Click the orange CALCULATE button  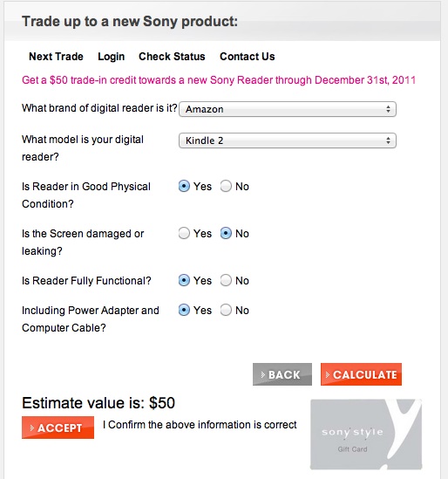click(361, 374)
